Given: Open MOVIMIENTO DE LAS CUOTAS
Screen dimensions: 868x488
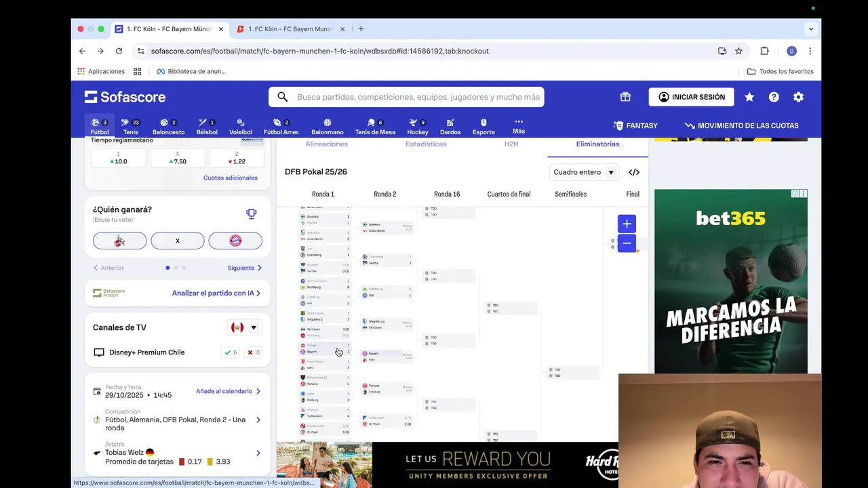Looking at the screenshot, I should 741,125.
